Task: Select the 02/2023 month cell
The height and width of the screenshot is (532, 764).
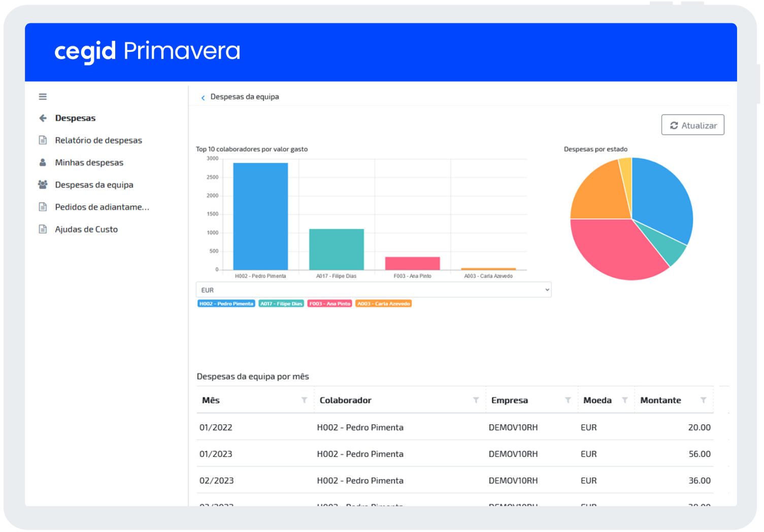Action: [216, 480]
